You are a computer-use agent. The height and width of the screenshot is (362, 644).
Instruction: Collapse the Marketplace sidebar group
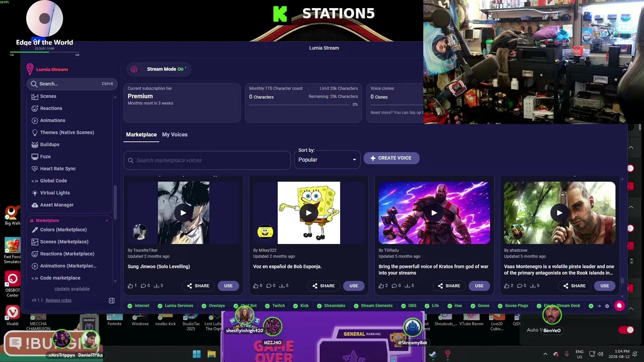click(x=107, y=220)
